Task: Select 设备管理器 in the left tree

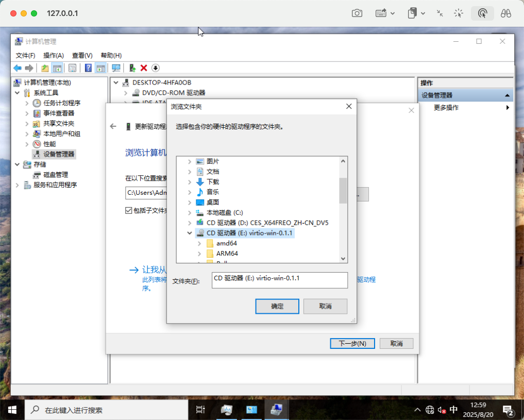Action: [58, 154]
